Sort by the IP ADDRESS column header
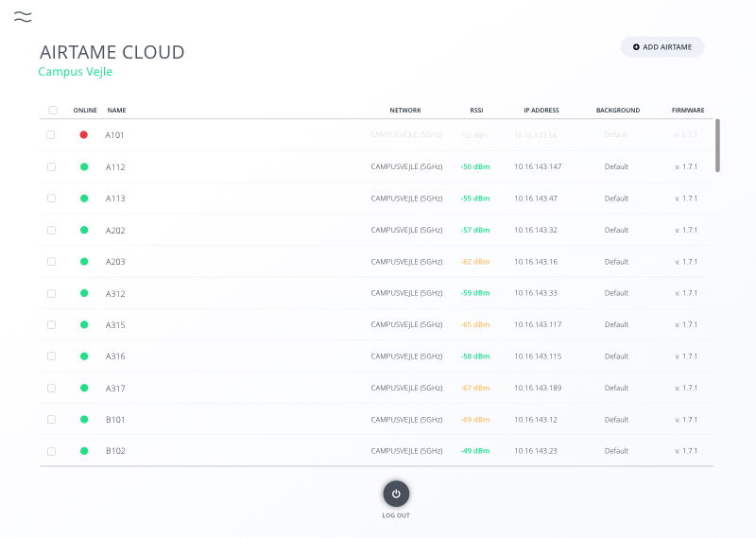 (x=541, y=110)
